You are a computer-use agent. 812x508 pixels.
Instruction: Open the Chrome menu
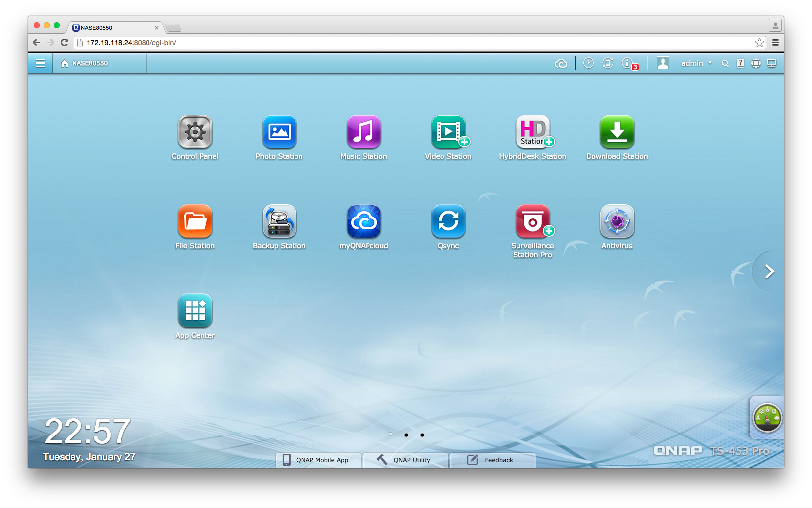[775, 43]
